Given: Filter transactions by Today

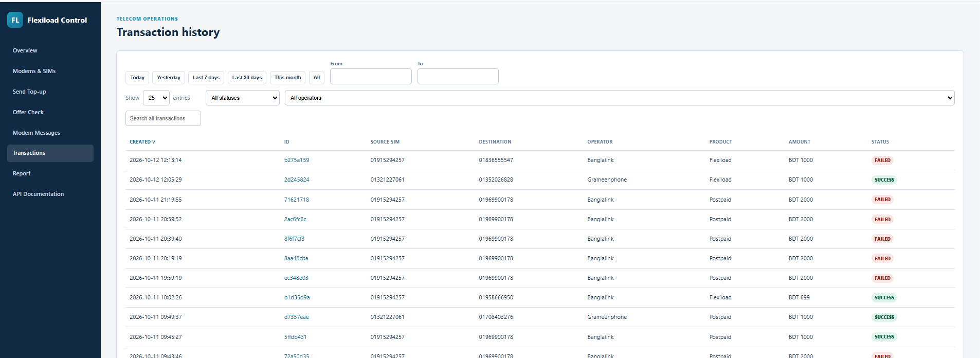Looking at the screenshot, I should 137,78.
